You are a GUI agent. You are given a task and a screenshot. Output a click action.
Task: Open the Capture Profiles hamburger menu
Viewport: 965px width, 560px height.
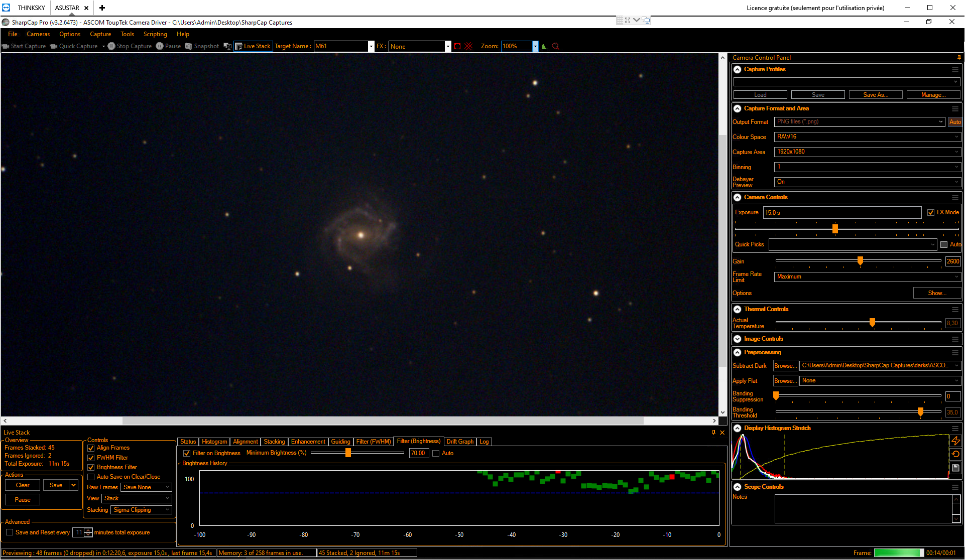click(x=955, y=70)
